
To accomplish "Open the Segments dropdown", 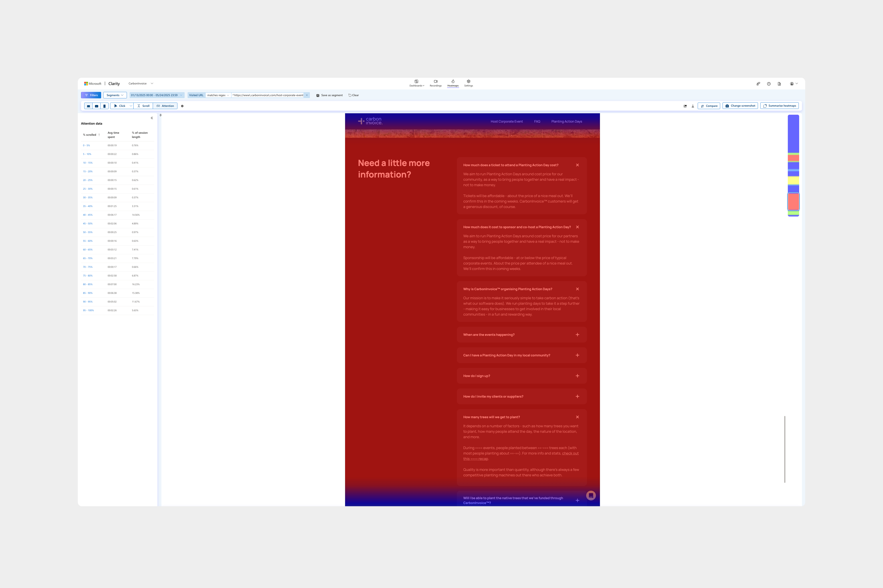I will tap(115, 95).
